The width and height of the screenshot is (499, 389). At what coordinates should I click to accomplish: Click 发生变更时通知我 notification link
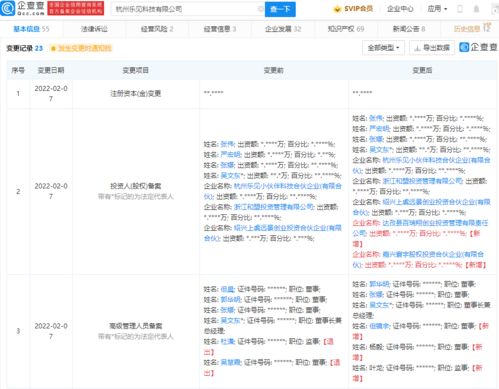click(85, 49)
